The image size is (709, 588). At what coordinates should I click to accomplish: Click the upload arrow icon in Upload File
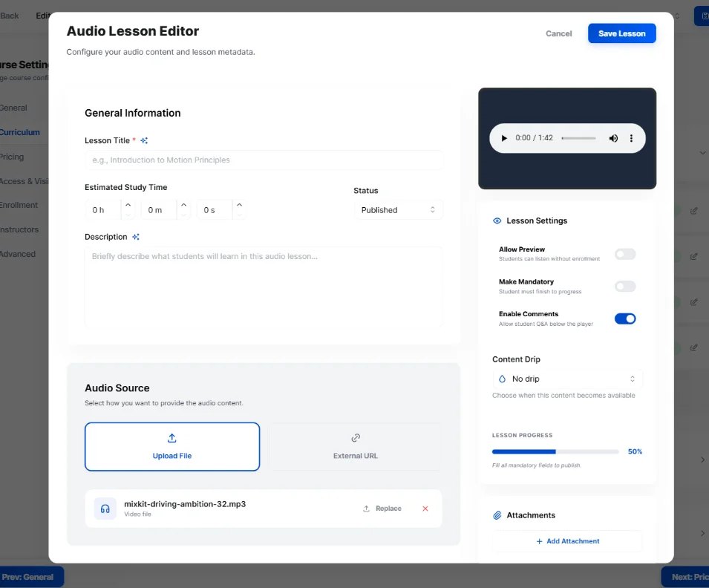coord(171,438)
